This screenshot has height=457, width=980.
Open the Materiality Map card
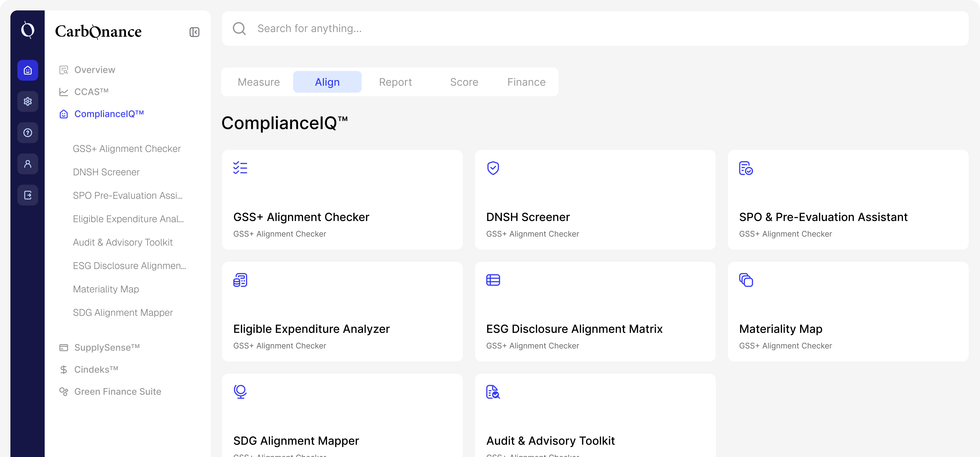(848, 311)
